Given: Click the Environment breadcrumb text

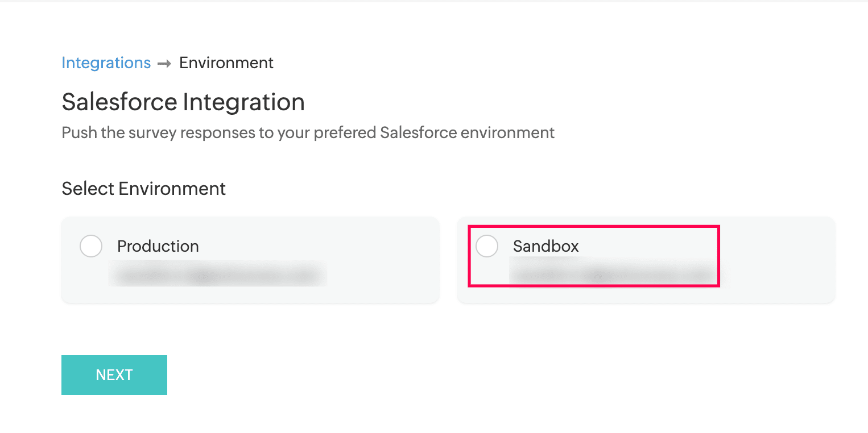Looking at the screenshot, I should click(226, 63).
